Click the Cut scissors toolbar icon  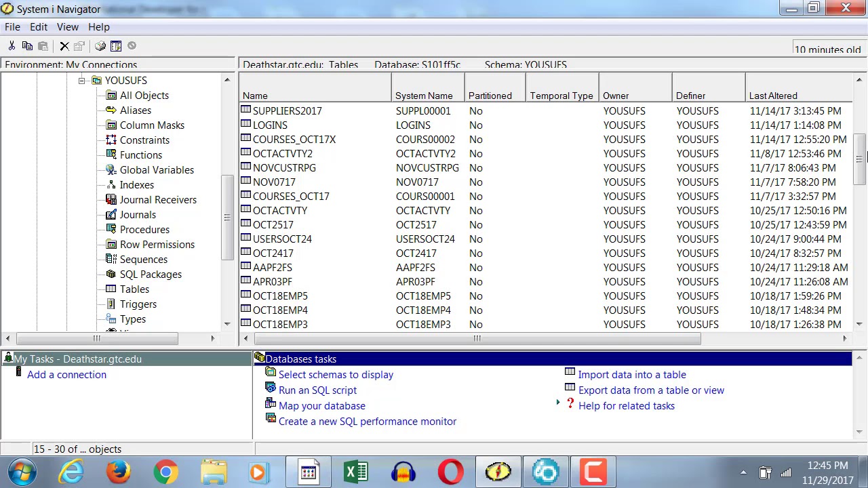coord(12,46)
